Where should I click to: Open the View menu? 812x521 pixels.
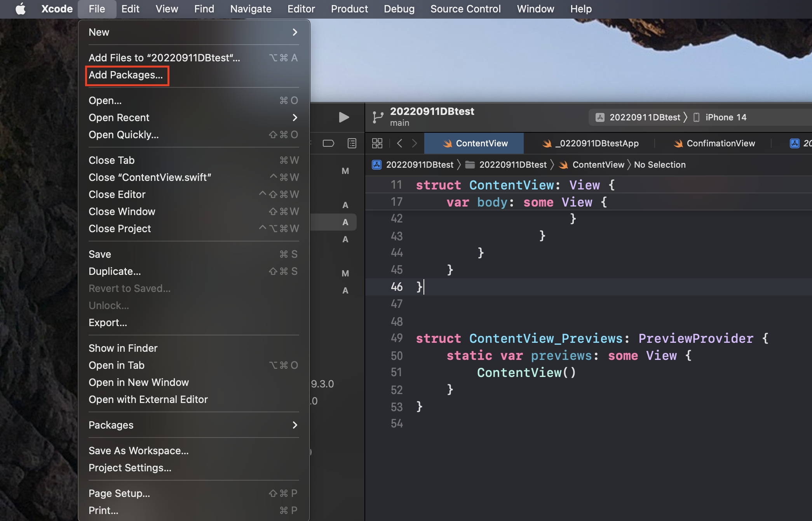(x=167, y=9)
